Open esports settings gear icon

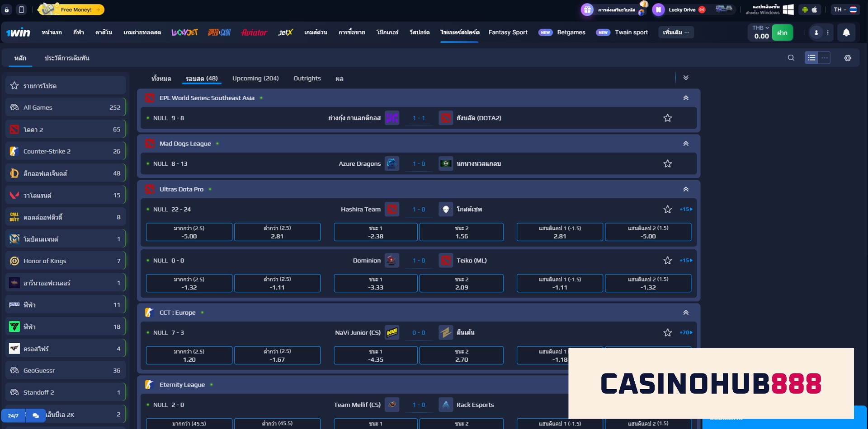click(848, 58)
